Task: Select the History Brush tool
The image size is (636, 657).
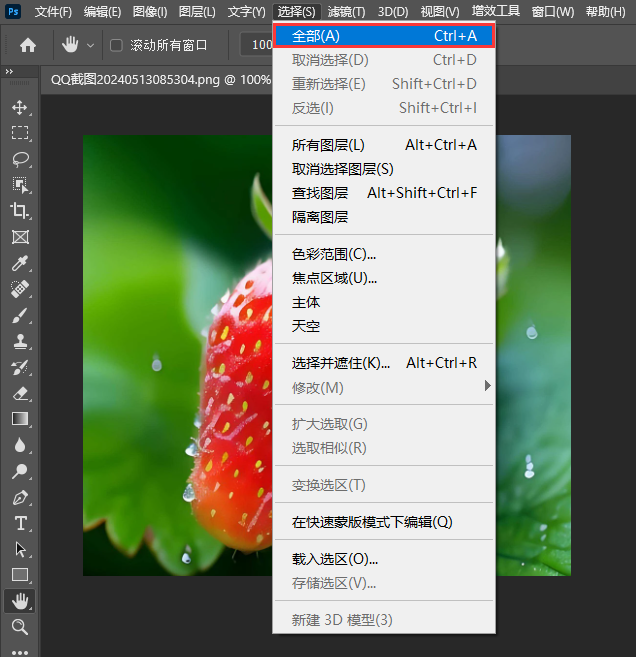Action: [x=20, y=367]
